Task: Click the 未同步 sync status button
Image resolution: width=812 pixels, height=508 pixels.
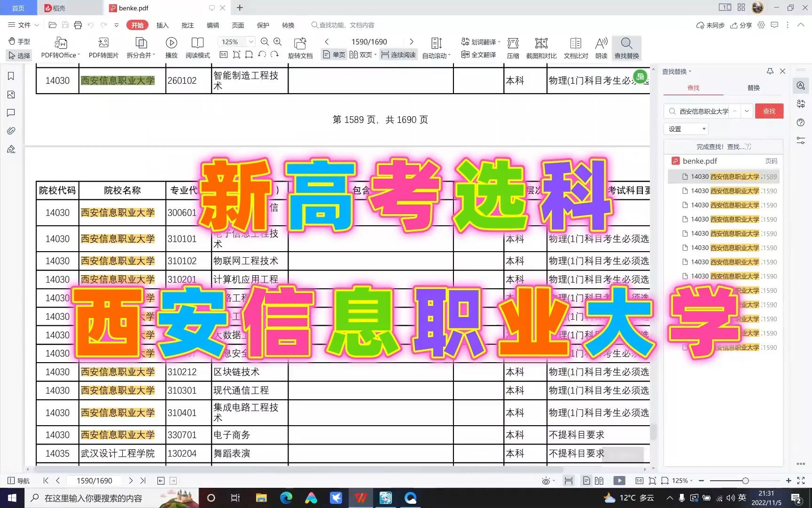Action: [x=710, y=25]
